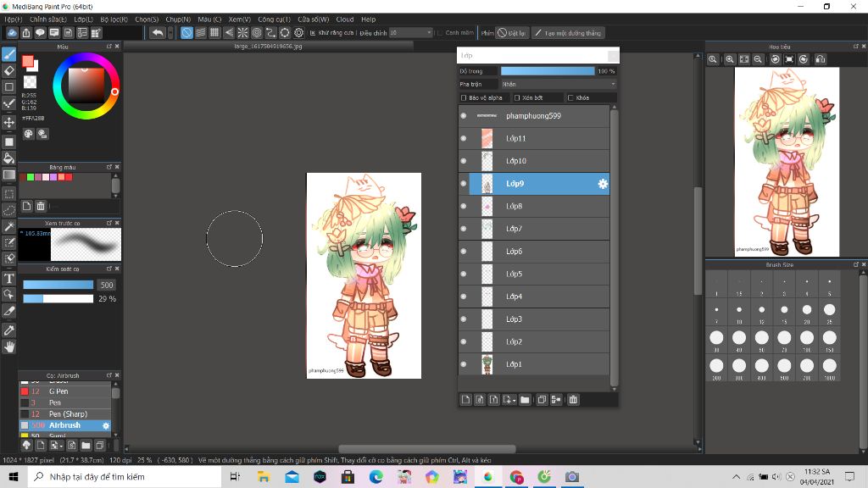Add a new layer folder

525,400
